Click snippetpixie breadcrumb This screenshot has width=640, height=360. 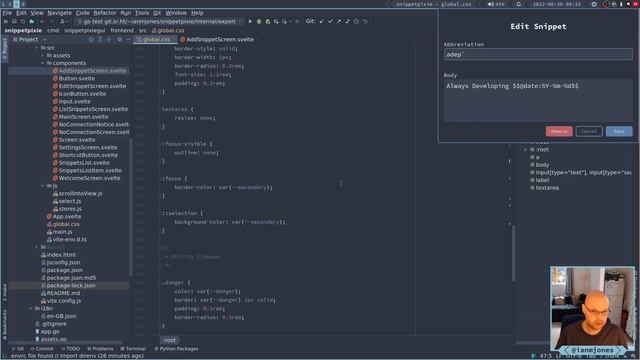pos(23,31)
